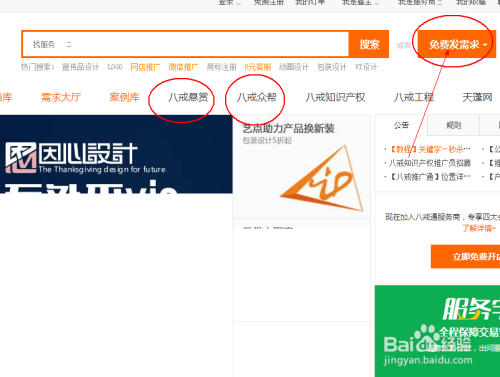
Task: Click the orange 搜索 search button
Action: (x=369, y=44)
